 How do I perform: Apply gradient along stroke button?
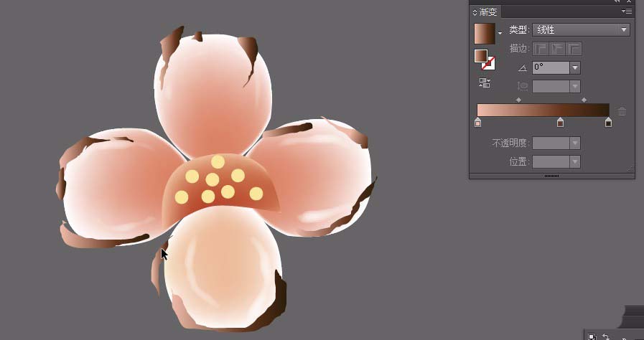coord(557,49)
